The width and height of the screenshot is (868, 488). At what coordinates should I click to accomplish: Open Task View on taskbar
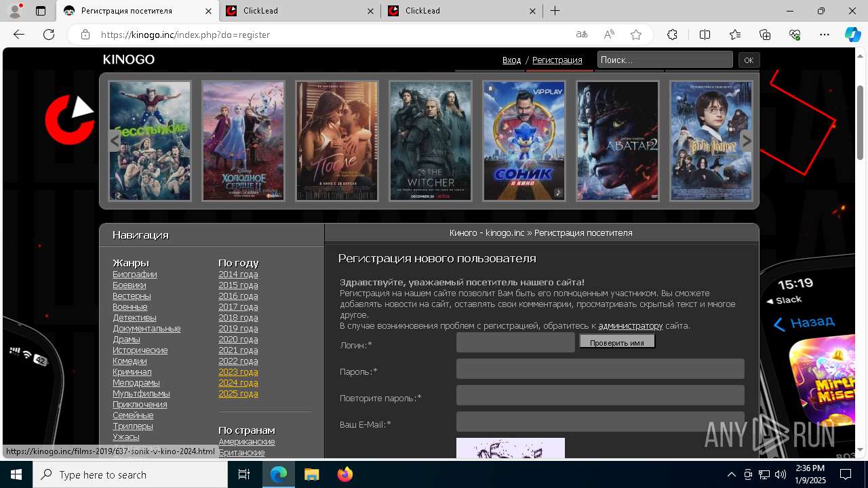pyautogui.click(x=244, y=474)
